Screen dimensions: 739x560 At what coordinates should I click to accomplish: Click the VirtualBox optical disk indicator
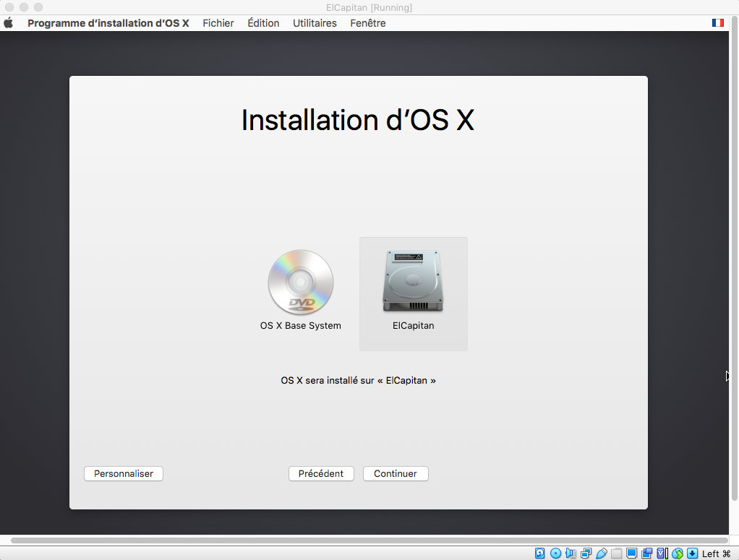(555, 553)
